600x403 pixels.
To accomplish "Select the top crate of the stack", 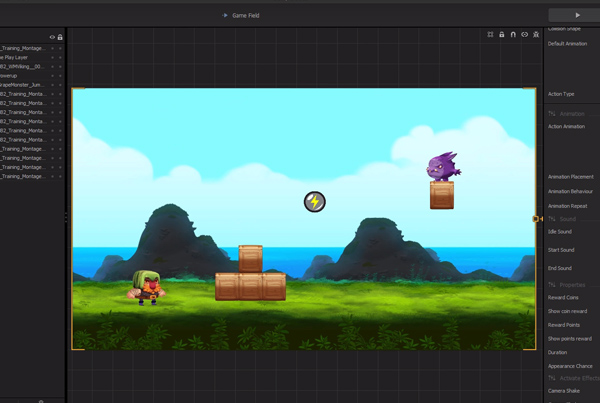I will 251,259.
